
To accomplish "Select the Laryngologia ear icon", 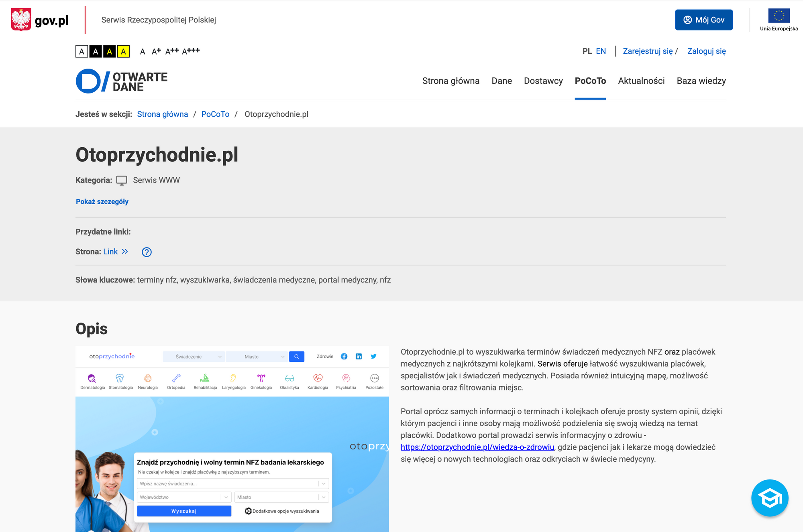I will pyautogui.click(x=233, y=378).
